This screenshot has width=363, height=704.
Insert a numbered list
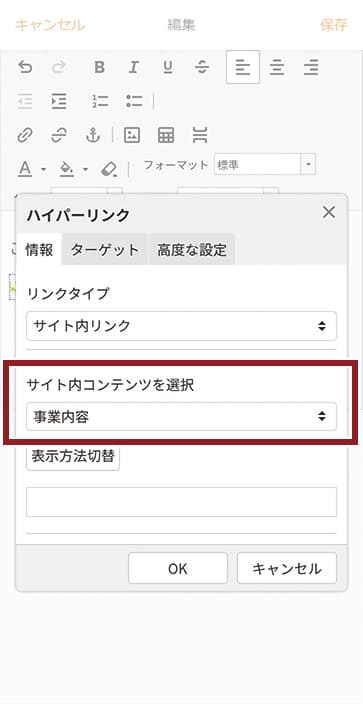click(x=100, y=101)
